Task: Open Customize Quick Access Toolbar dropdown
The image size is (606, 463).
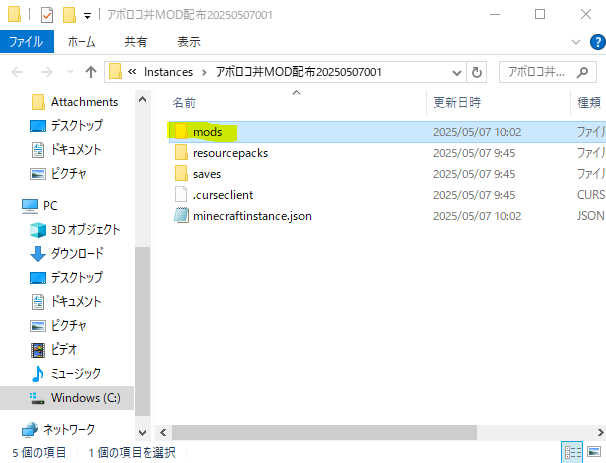Action: pyautogui.click(x=88, y=15)
